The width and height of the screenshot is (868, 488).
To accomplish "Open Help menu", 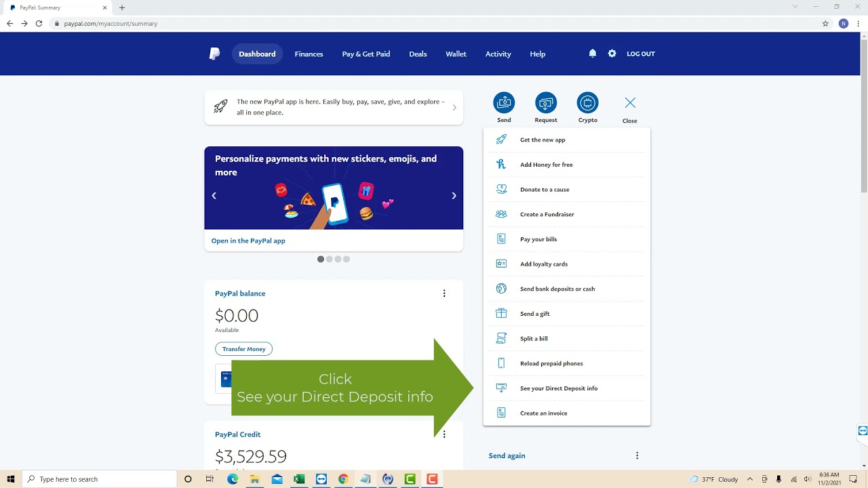I will tap(538, 54).
